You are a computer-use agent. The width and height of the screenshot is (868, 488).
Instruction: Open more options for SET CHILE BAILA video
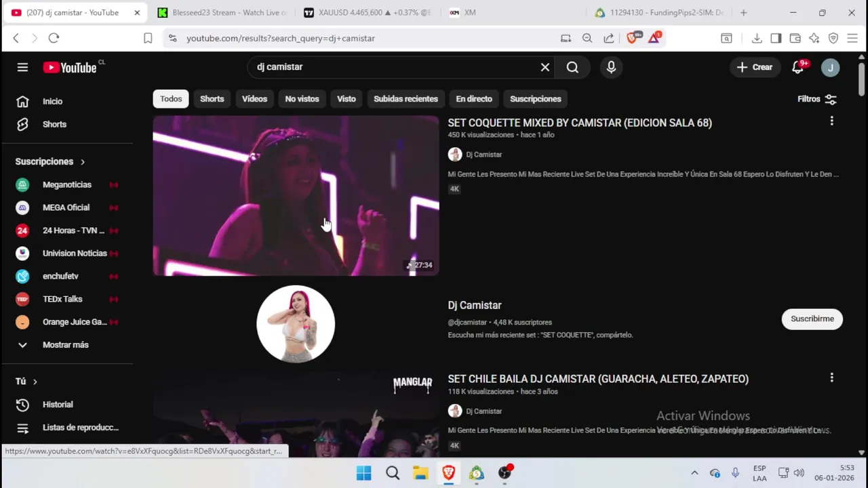831,377
